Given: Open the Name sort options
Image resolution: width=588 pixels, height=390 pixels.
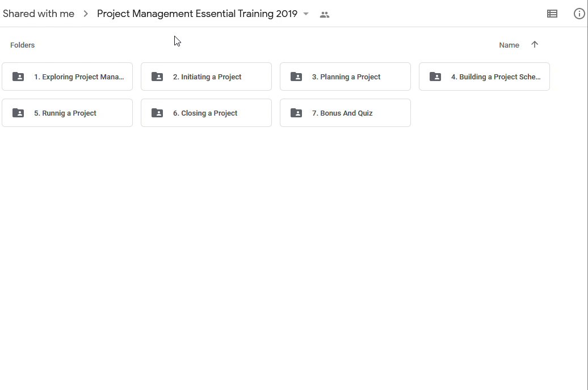Looking at the screenshot, I should 509,45.
